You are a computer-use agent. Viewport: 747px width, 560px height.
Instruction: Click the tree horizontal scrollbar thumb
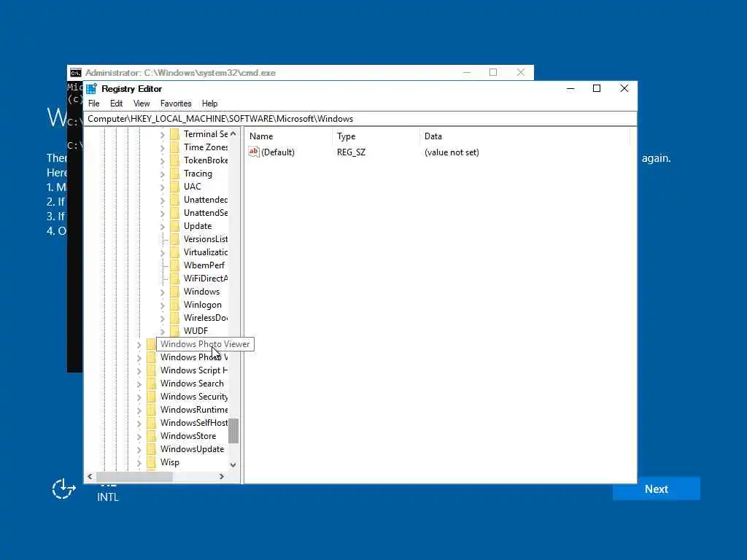coord(134,476)
